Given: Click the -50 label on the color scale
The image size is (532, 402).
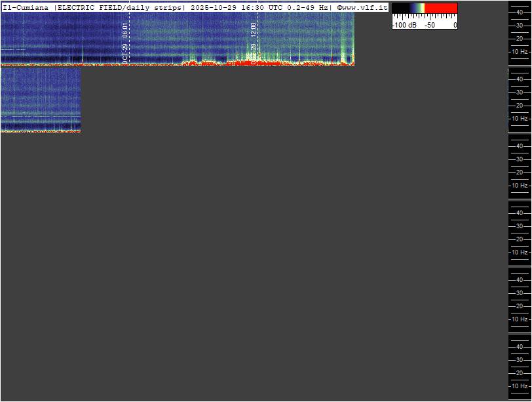Looking at the screenshot, I should [430, 25].
